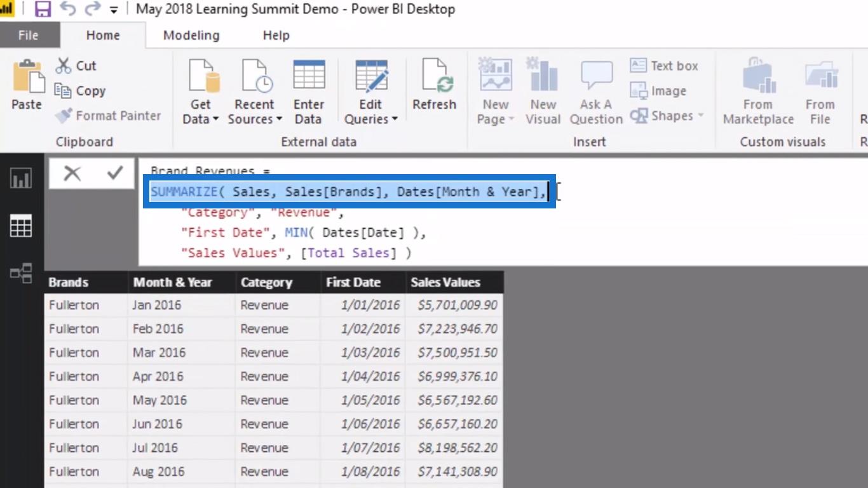Open the File menu tab

[28, 36]
